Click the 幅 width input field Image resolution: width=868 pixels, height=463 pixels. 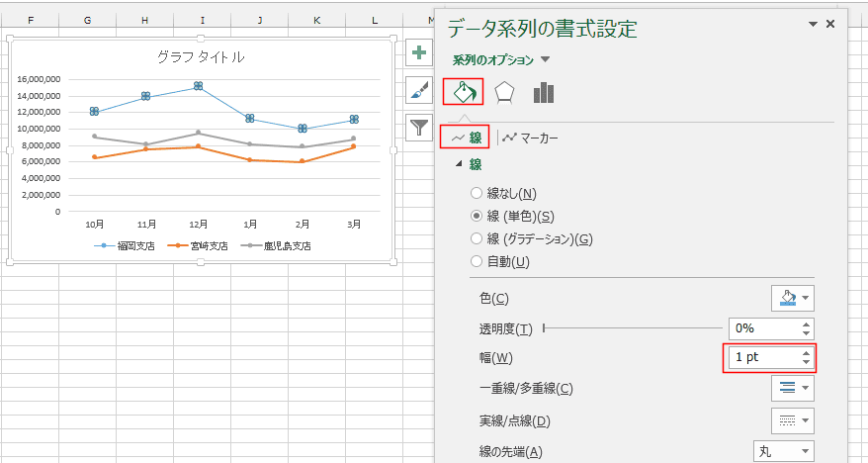(763, 358)
